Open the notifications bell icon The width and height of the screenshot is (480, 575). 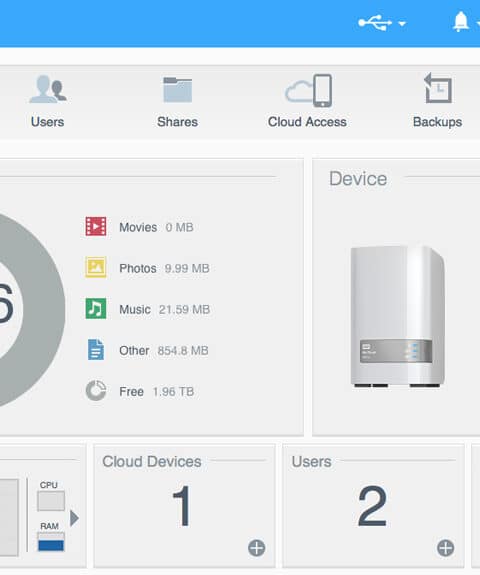click(x=461, y=22)
